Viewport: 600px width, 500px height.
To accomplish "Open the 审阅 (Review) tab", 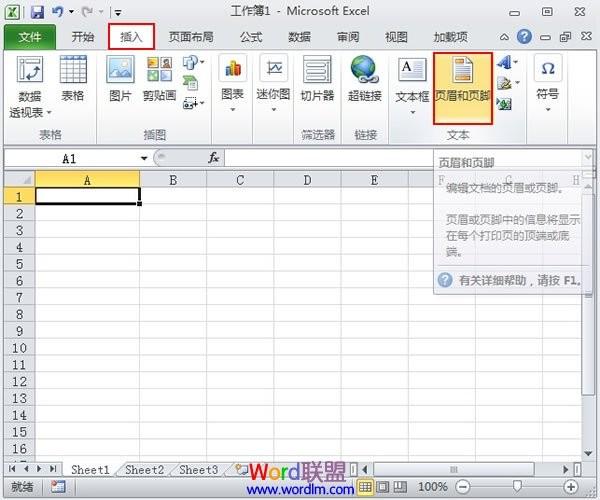I will (x=348, y=37).
